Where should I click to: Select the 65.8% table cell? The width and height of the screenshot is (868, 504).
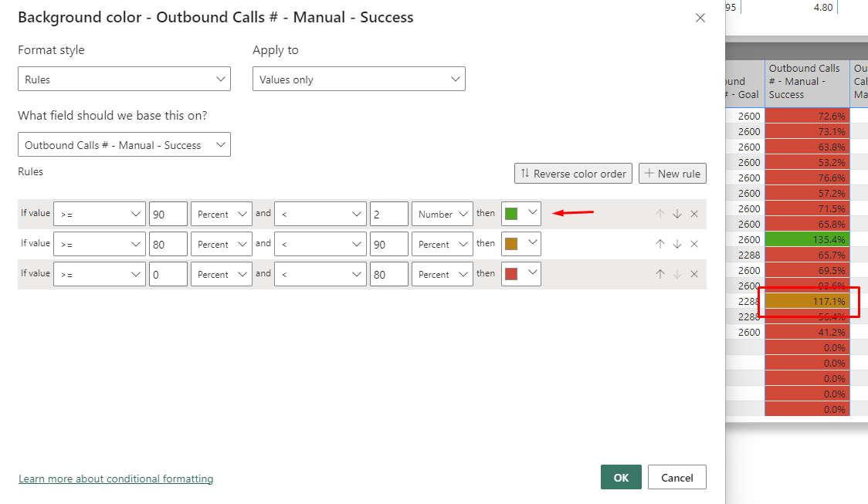[x=807, y=224]
